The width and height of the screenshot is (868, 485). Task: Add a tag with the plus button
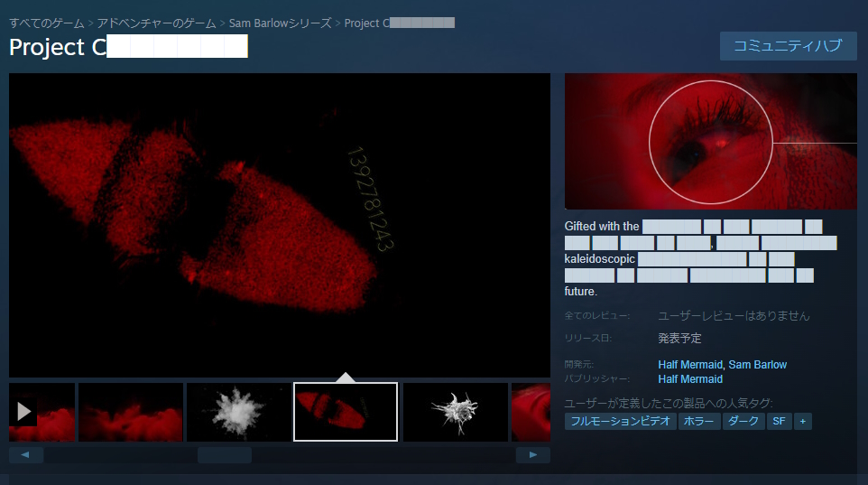802,422
